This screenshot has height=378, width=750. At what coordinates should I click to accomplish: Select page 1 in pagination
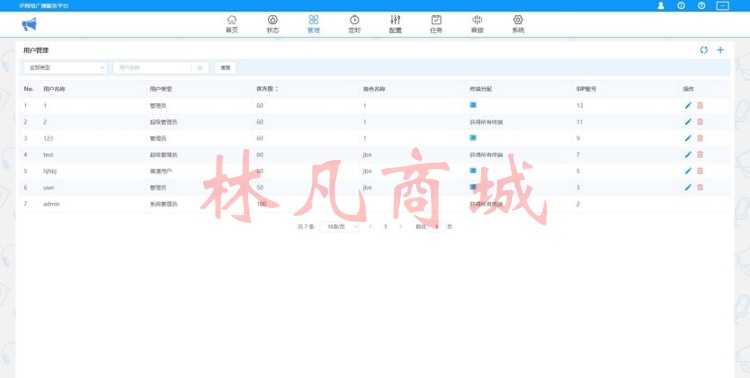(x=386, y=226)
